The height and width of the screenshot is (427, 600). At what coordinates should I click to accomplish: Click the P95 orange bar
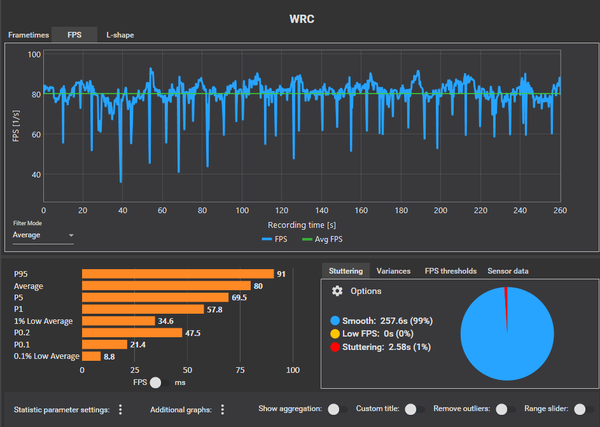[x=178, y=274]
